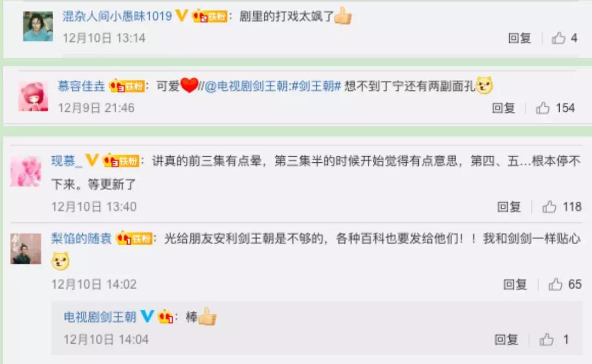The height and width of the screenshot is (364, 592).
Task: Click 回复 on 慕容佳垚's comment
Action: pos(504,108)
